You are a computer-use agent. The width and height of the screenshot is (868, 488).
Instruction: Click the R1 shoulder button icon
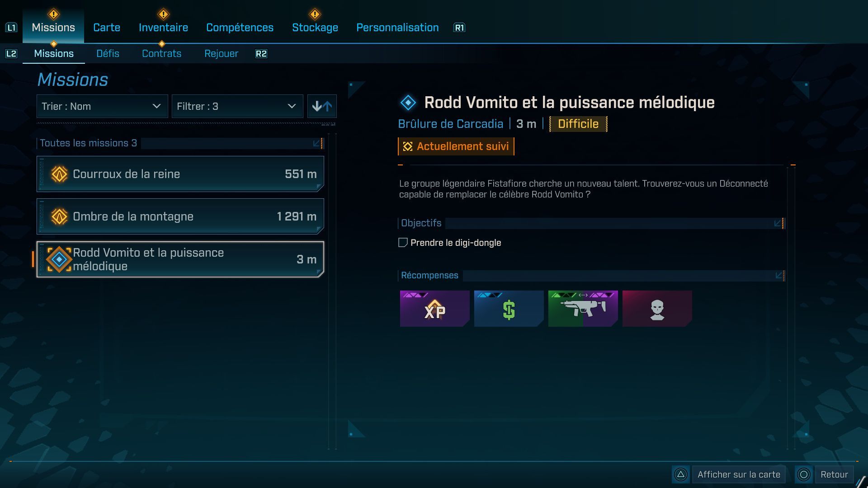tap(459, 28)
